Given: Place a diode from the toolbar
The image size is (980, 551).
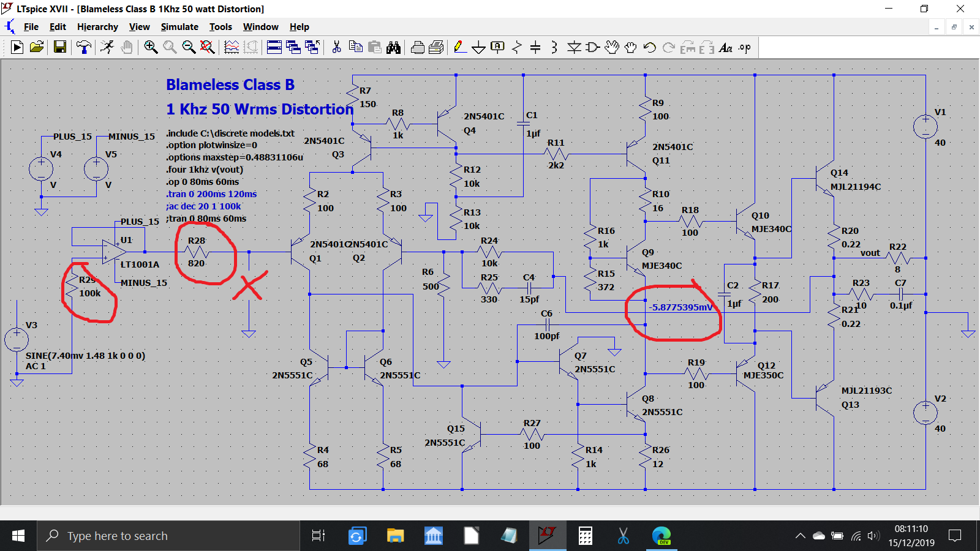Looking at the screenshot, I should pos(574,47).
